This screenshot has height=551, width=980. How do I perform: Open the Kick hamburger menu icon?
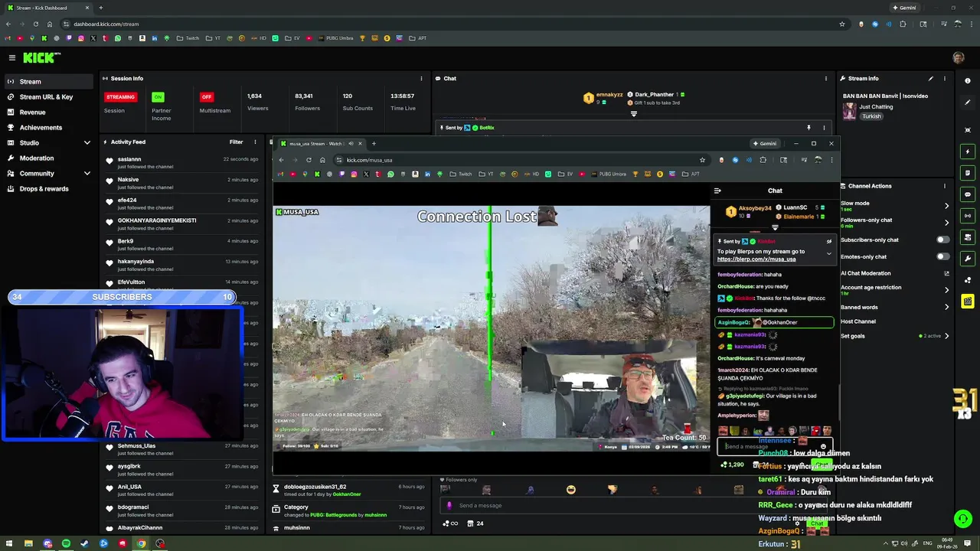(x=12, y=57)
